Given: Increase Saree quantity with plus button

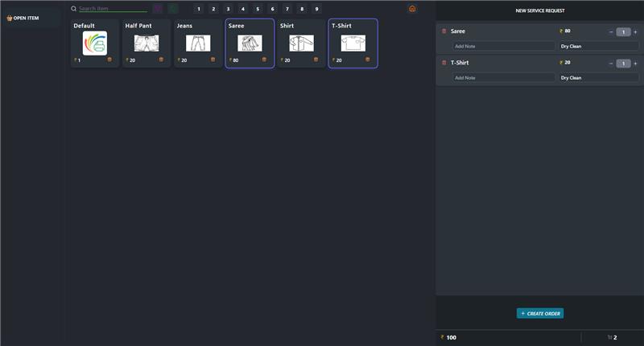Looking at the screenshot, I should click(635, 31).
